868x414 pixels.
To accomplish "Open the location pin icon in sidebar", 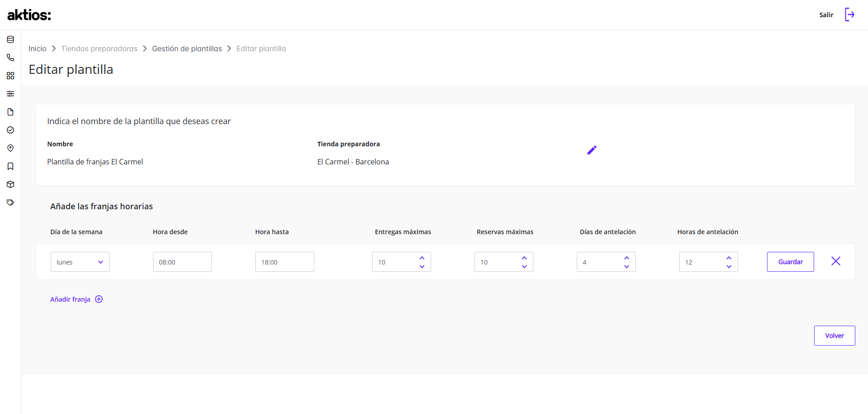I will click(x=10, y=148).
